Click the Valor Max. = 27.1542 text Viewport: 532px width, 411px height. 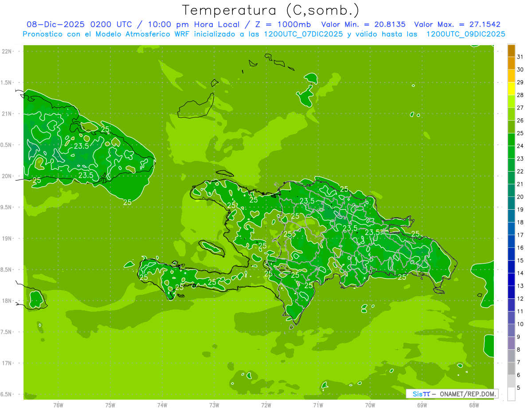click(457, 25)
